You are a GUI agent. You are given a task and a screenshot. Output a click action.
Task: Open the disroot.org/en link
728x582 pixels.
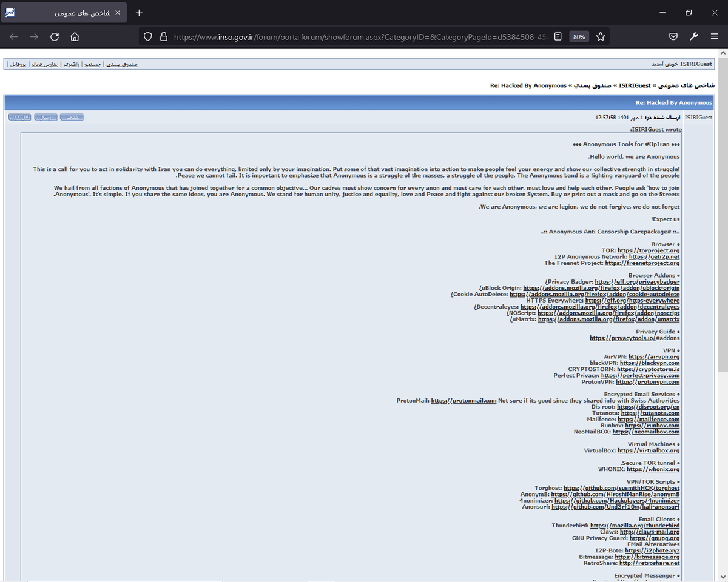pyautogui.click(x=649, y=407)
